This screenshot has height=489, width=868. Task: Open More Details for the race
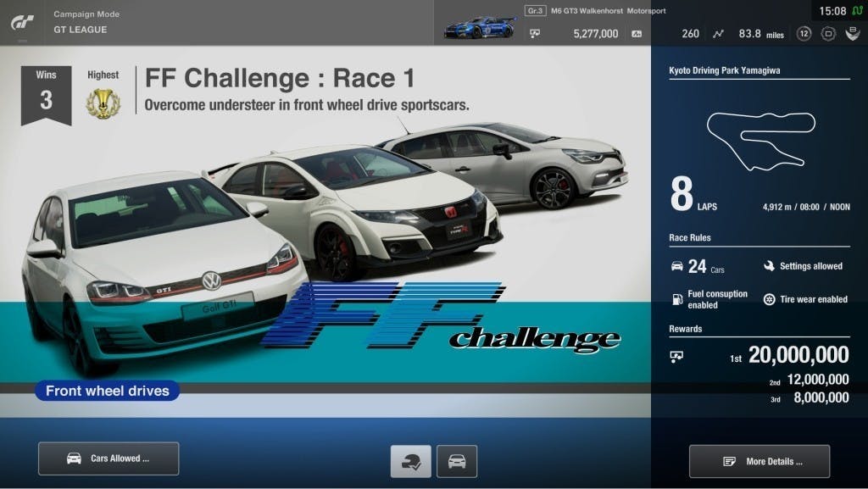point(759,462)
